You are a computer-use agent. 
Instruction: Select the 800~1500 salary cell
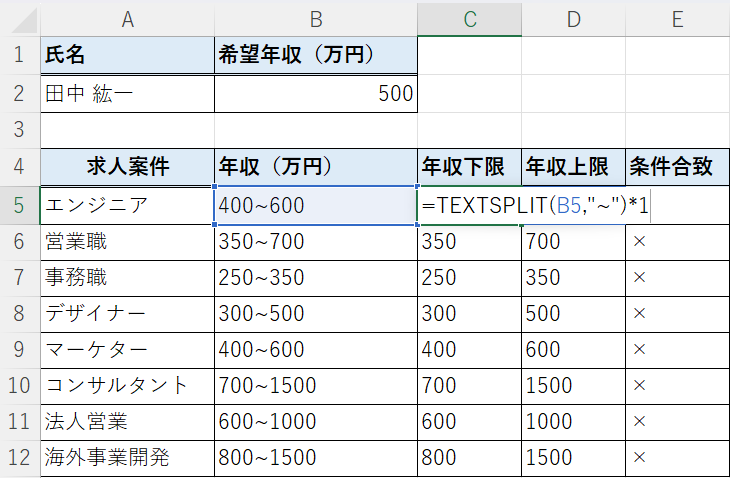point(316,458)
